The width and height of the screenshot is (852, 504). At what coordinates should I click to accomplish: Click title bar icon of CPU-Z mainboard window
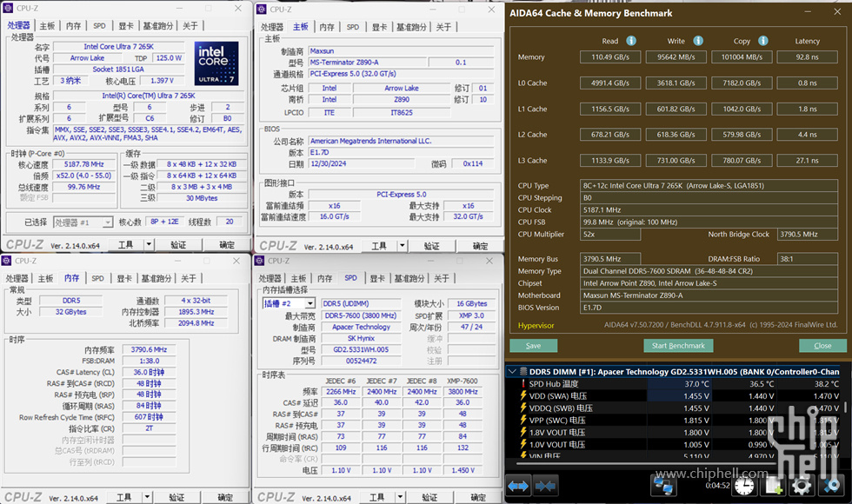click(x=262, y=10)
